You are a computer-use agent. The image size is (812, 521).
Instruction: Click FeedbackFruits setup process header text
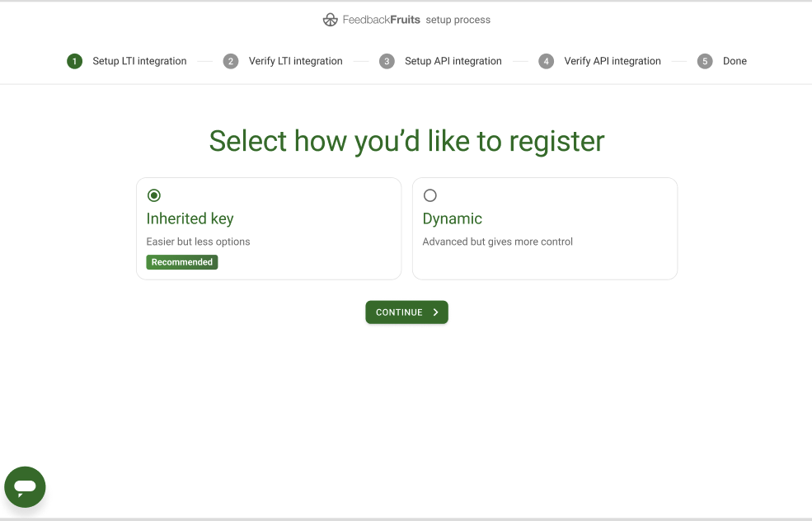pos(416,20)
